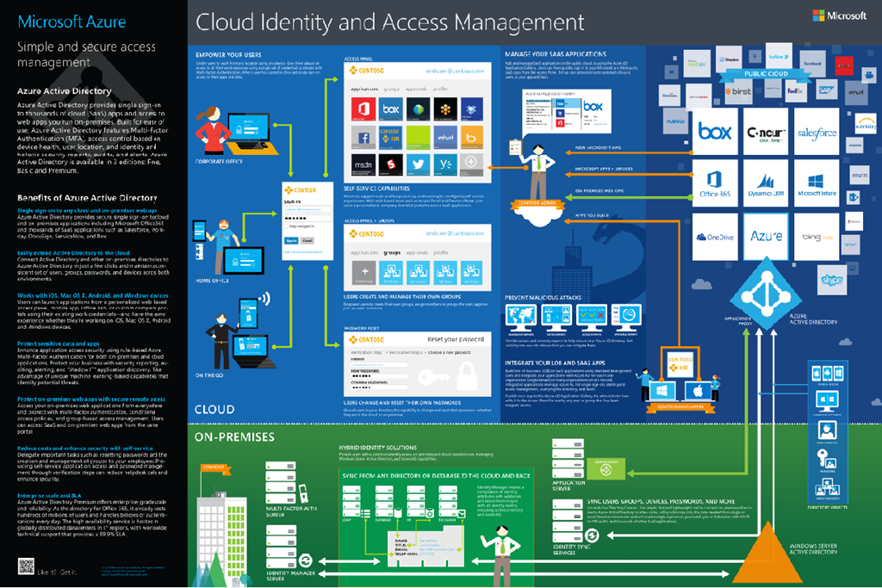The height and width of the screenshot is (588, 882).
Task: Open the Office 365 tile in Access Panel
Action: [363, 108]
